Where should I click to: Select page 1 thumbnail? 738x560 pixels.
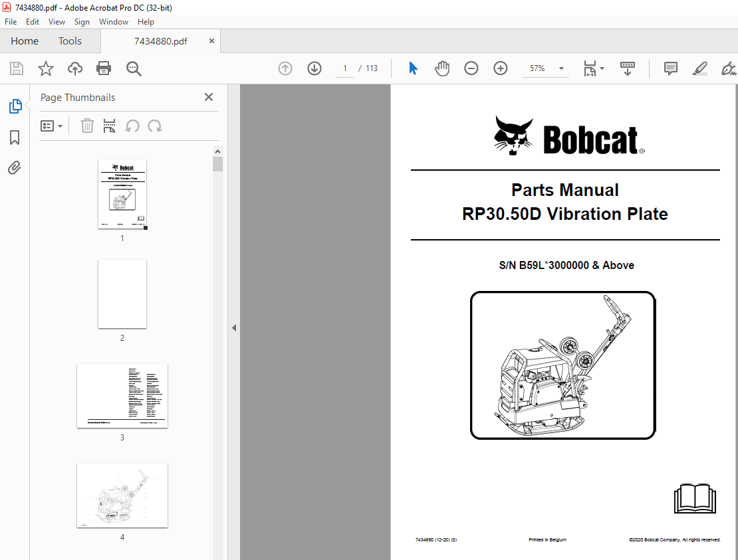[x=122, y=194]
